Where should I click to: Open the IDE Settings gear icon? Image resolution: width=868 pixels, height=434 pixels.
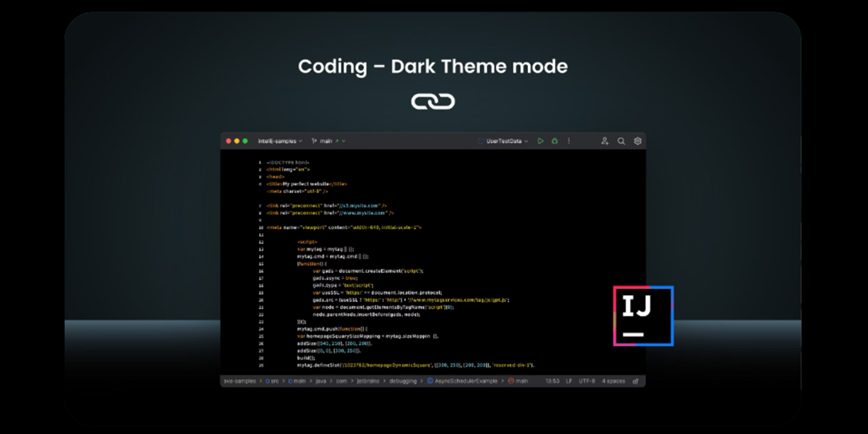coord(638,141)
